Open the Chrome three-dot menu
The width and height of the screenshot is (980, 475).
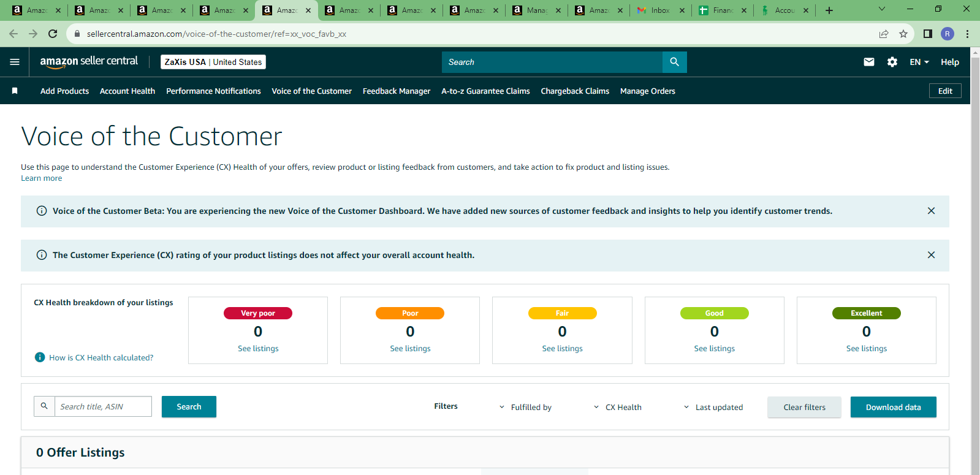(x=967, y=34)
